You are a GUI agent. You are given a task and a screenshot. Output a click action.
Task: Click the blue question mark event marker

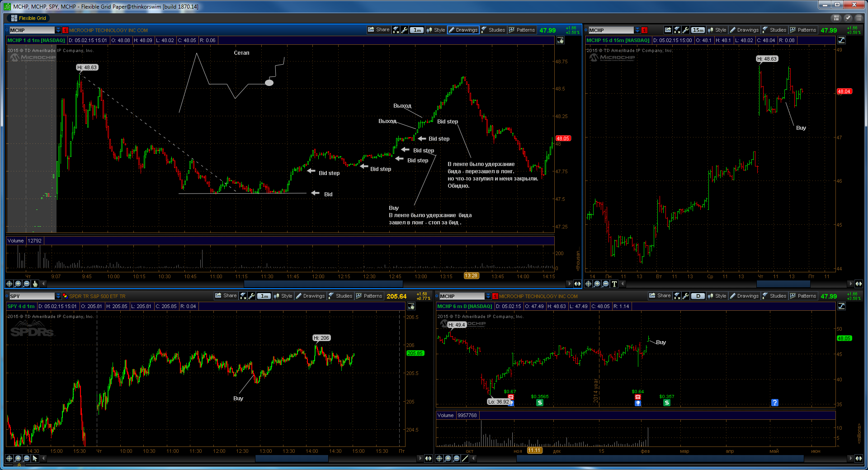coord(775,402)
